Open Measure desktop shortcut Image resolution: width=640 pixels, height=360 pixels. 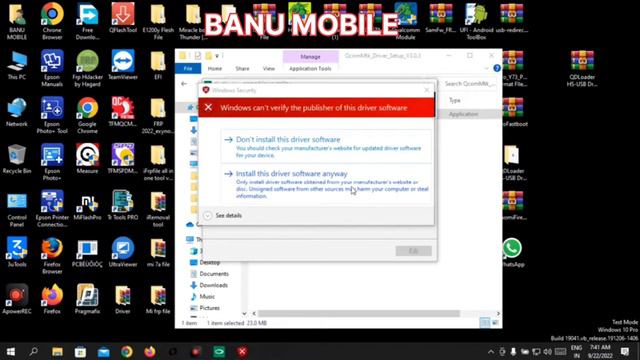click(x=87, y=159)
